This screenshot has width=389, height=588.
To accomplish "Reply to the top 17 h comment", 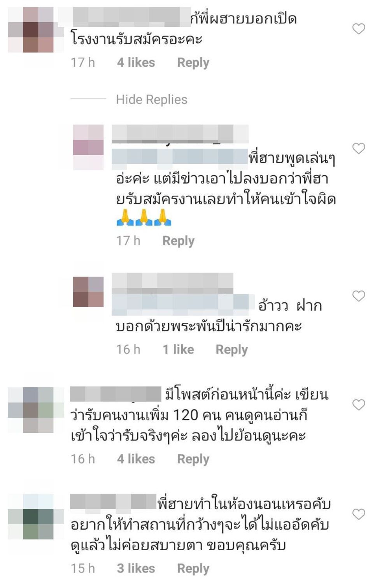I will 193,63.
